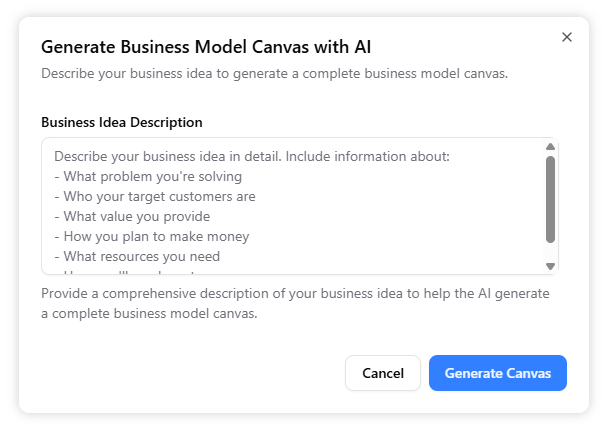Click the "What resources you need" placeholder line

137,257
